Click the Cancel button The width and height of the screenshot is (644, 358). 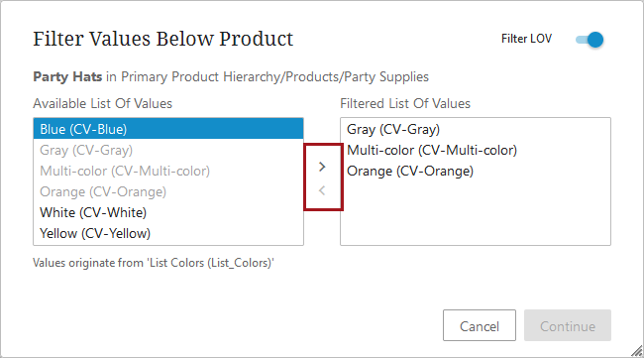point(480,325)
